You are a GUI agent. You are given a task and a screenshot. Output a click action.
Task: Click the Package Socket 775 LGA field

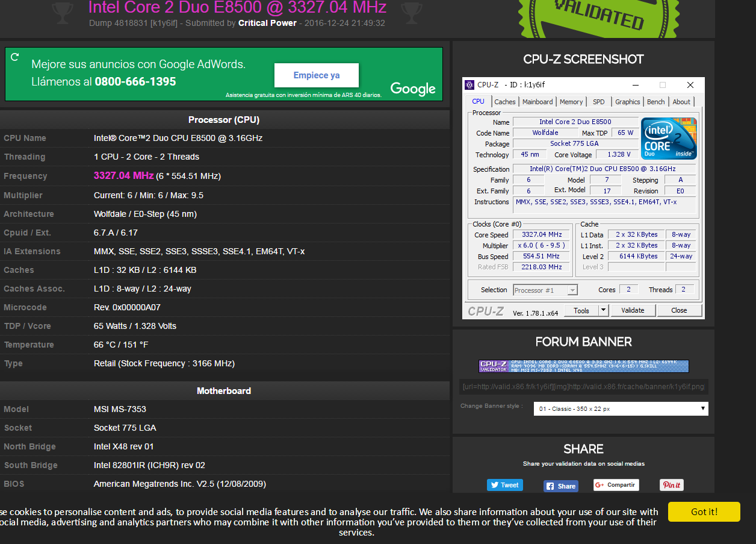575,143
